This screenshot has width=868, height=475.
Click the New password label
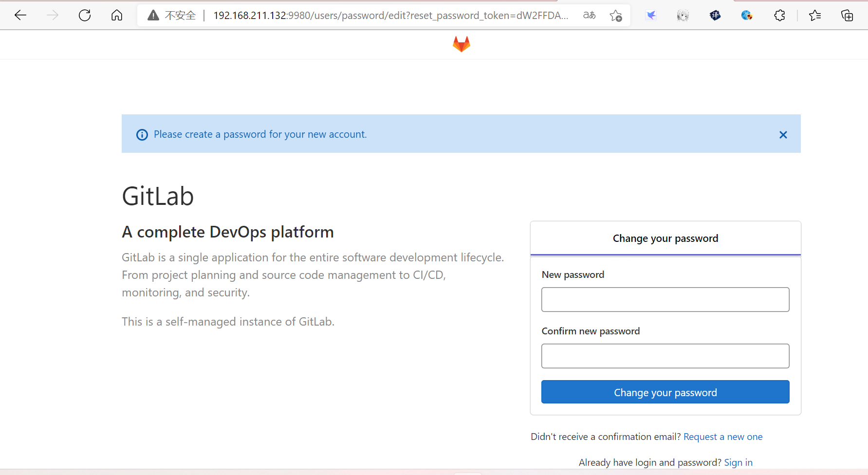573,274
